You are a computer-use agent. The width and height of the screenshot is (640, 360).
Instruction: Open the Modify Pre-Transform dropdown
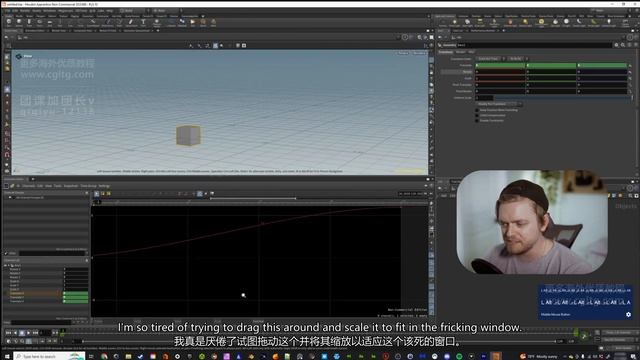[x=499, y=104]
